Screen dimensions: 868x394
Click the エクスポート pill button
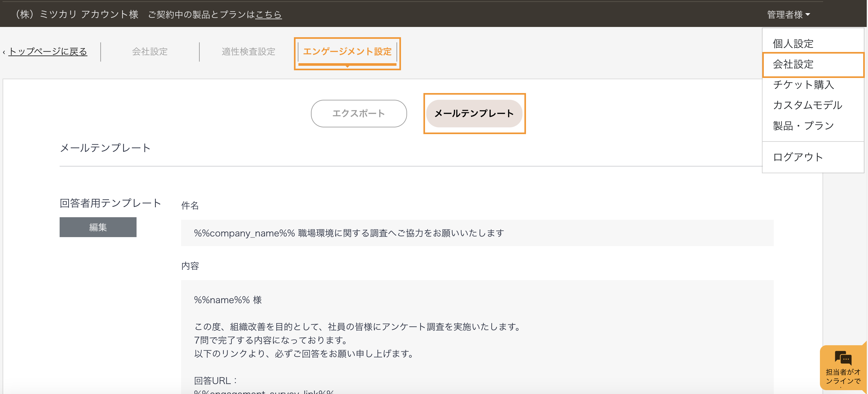coord(359,113)
